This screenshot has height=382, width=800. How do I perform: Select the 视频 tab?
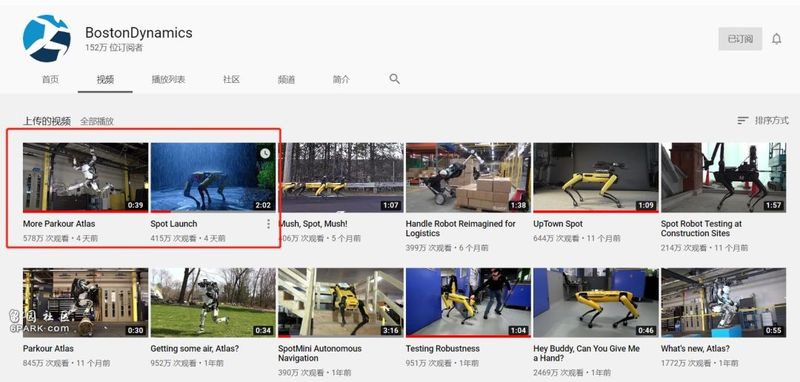pyautogui.click(x=105, y=80)
